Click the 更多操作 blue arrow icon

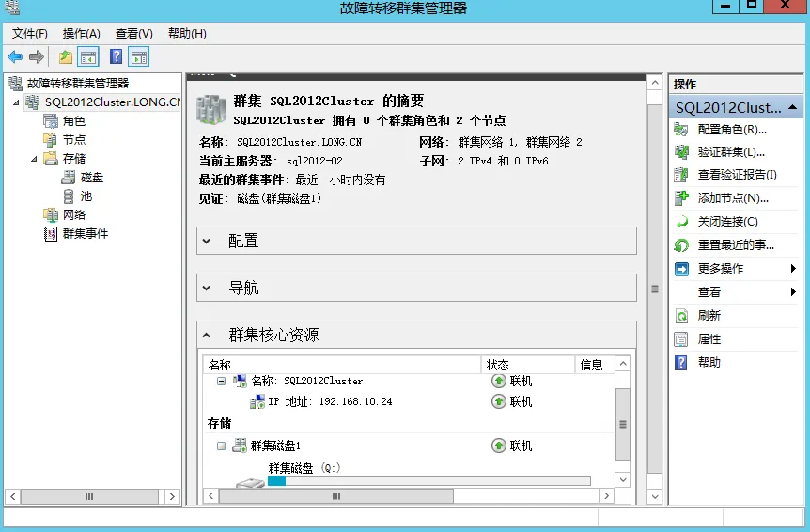[x=682, y=269]
